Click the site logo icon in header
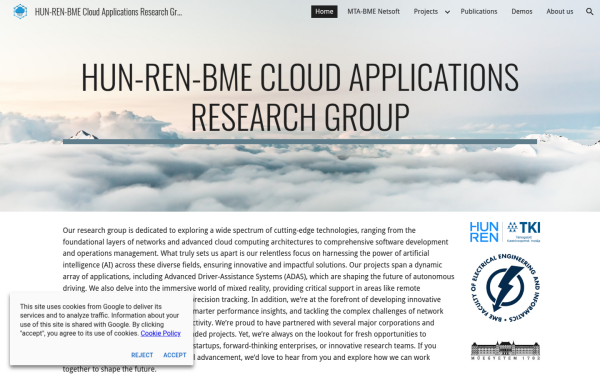Image resolution: width=600 pixels, height=375 pixels. [x=20, y=11]
